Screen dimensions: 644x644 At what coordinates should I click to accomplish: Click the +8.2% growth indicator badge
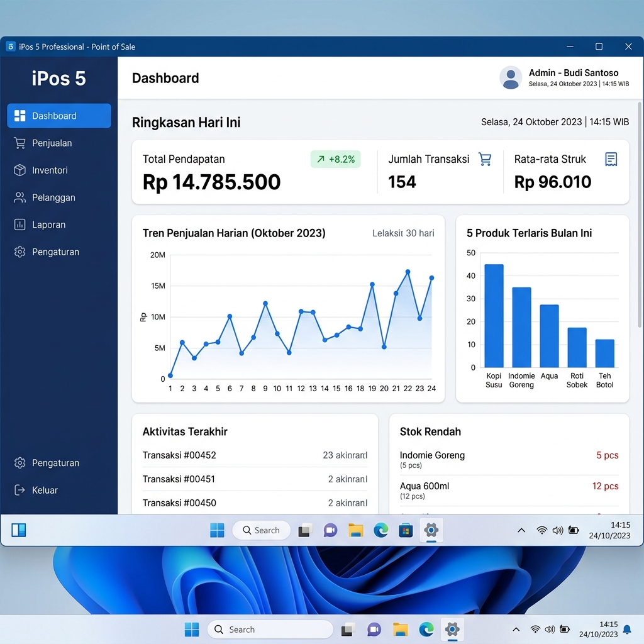[x=335, y=159]
